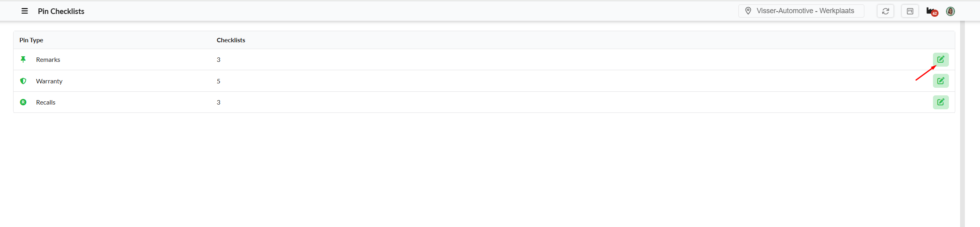Screen dimensions: 980x227
Task: Click the Pin Type column header
Action: [31, 40]
